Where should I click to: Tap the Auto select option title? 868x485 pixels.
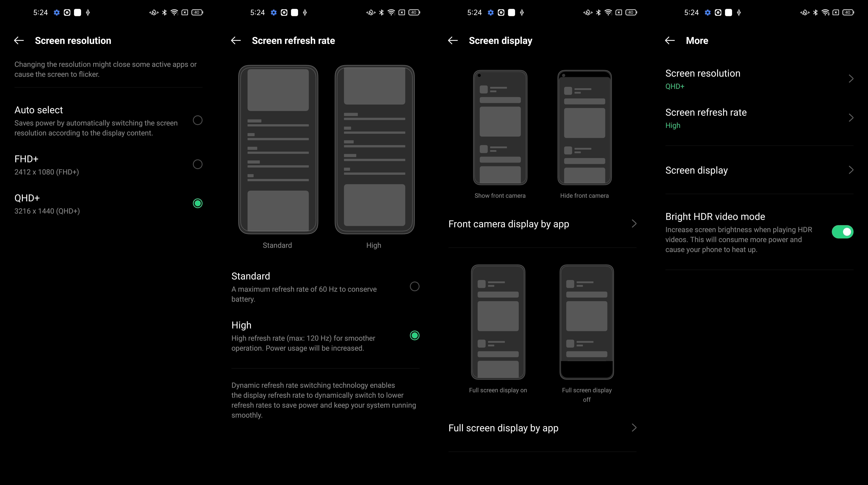[38, 110]
